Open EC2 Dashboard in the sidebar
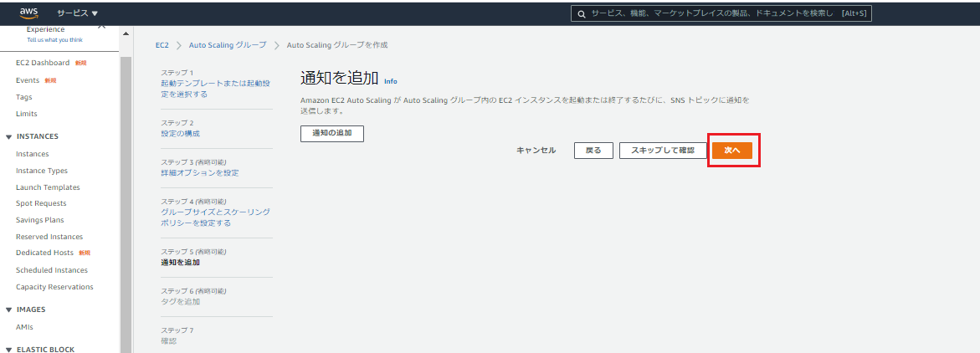Image resolution: width=980 pixels, height=353 pixels. (43, 63)
